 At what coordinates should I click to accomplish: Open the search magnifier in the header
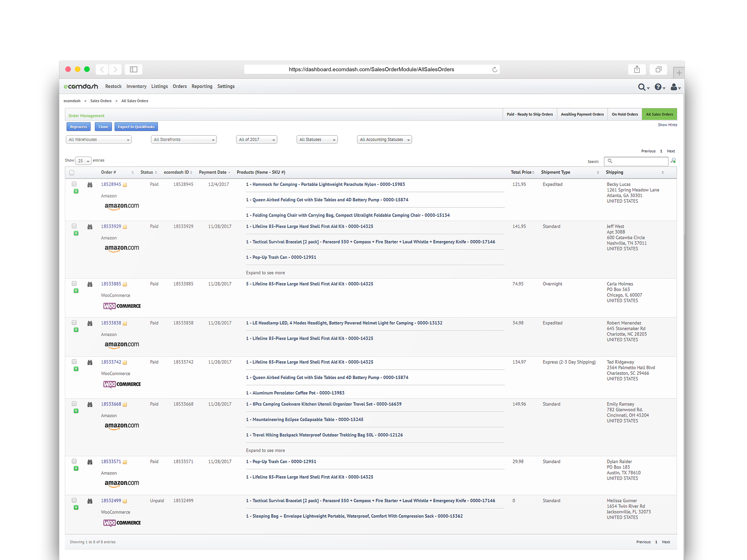pyautogui.click(x=643, y=87)
